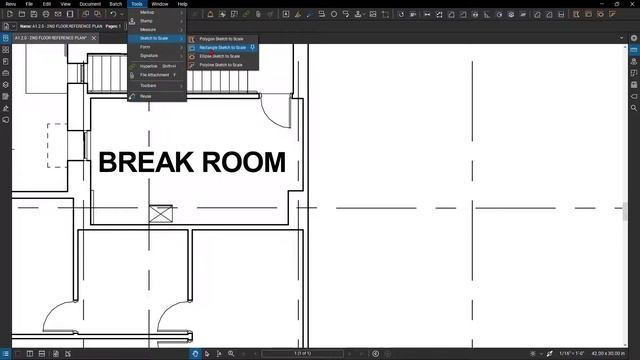Click the Save floppy disk icon
Image resolution: width=640 pixels, height=360 pixels.
tap(34, 14)
